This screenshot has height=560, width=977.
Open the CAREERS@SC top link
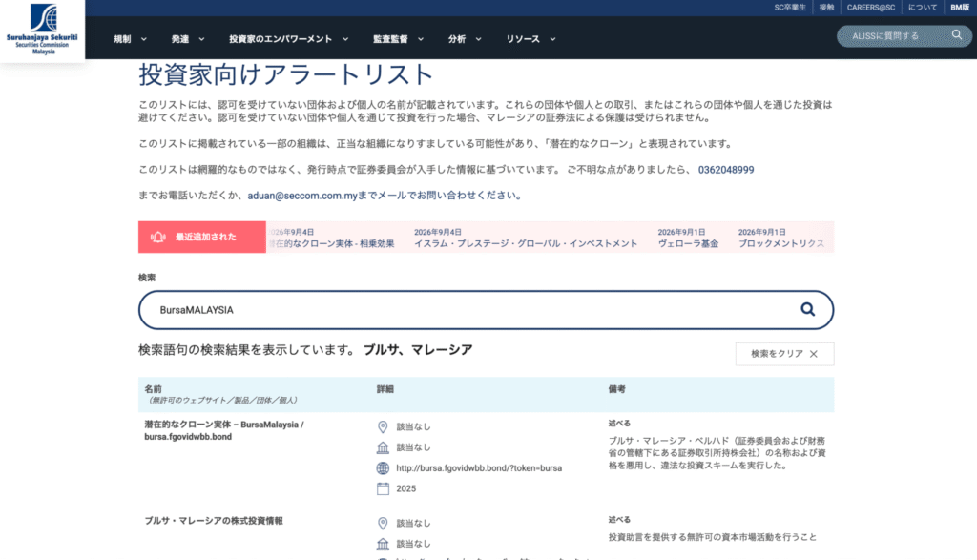tap(870, 8)
